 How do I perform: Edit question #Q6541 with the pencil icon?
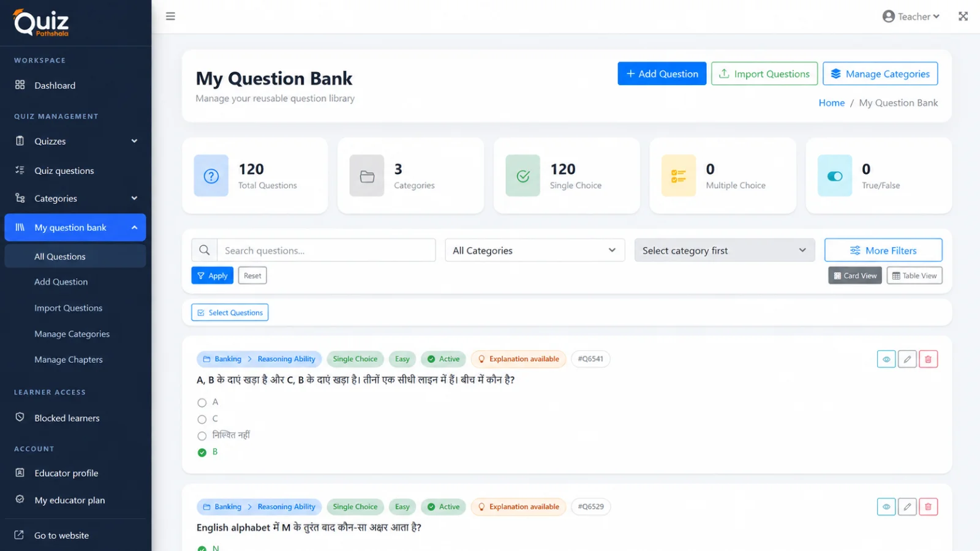[907, 359]
